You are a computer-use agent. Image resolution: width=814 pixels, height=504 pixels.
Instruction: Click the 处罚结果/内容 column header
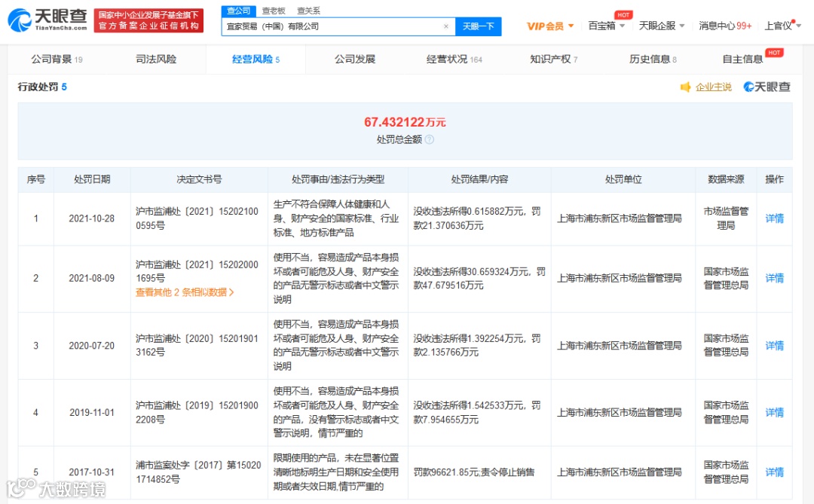pos(479,179)
